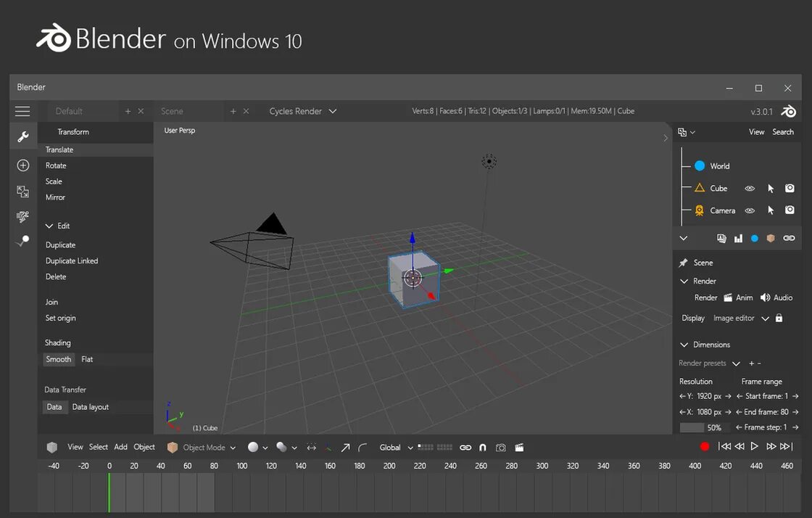The image size is (812, 518).
Task: Open the create (plus circle) sidebar tab
Action: click(x=22, y=165)
